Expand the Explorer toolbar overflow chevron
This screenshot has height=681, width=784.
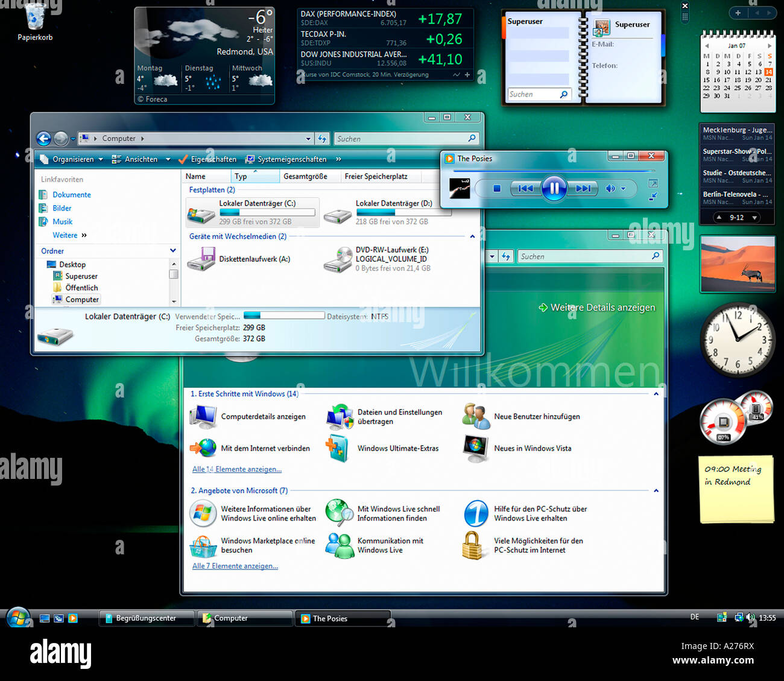[338, 159]
